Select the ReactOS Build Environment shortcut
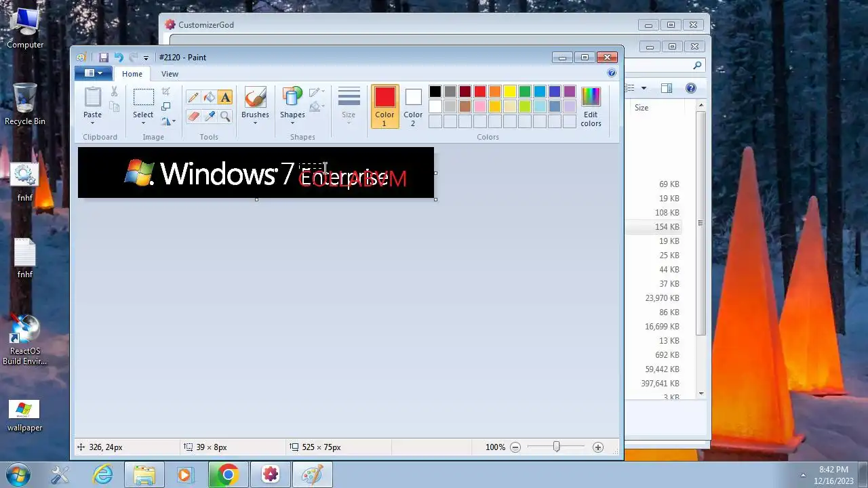The height and width of the screenshot is (488, 868). 25,340
